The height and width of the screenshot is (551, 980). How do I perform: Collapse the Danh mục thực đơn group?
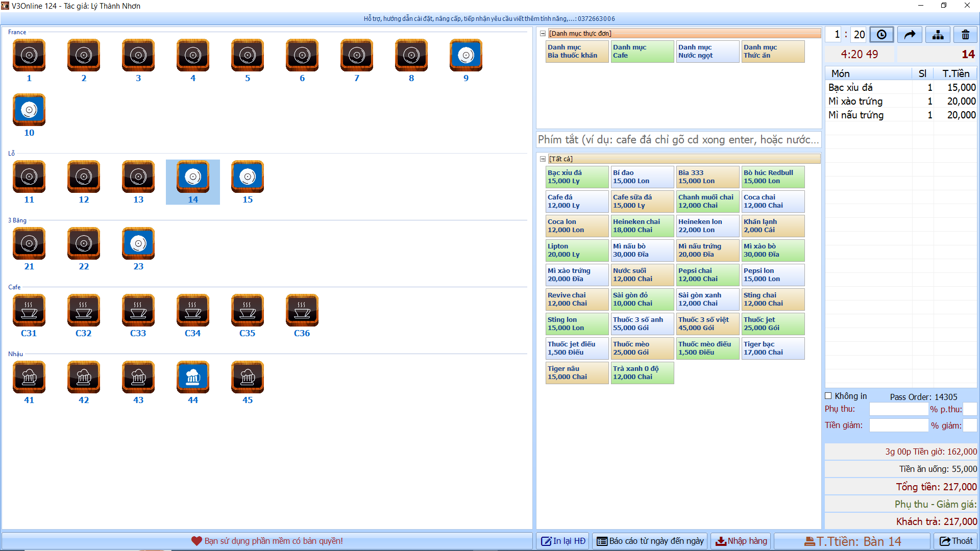click(543, 34)
